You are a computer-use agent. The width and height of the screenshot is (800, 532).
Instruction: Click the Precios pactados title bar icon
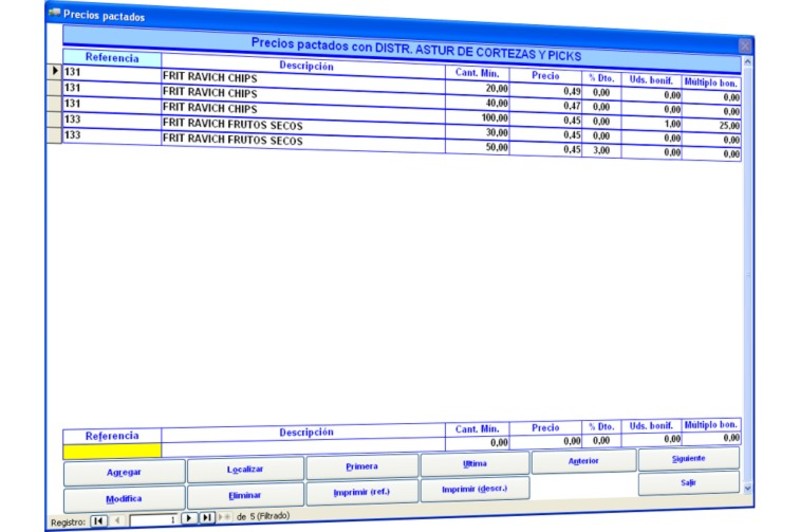point(54,14)
